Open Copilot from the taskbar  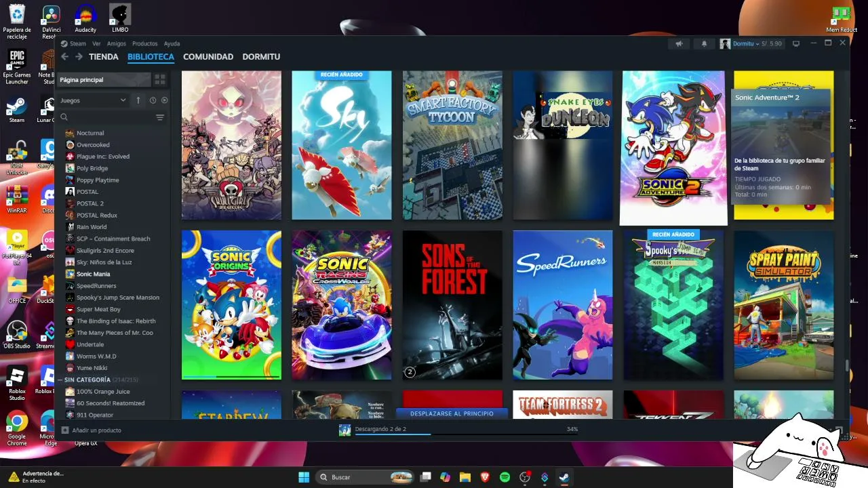tap(445, 477)
